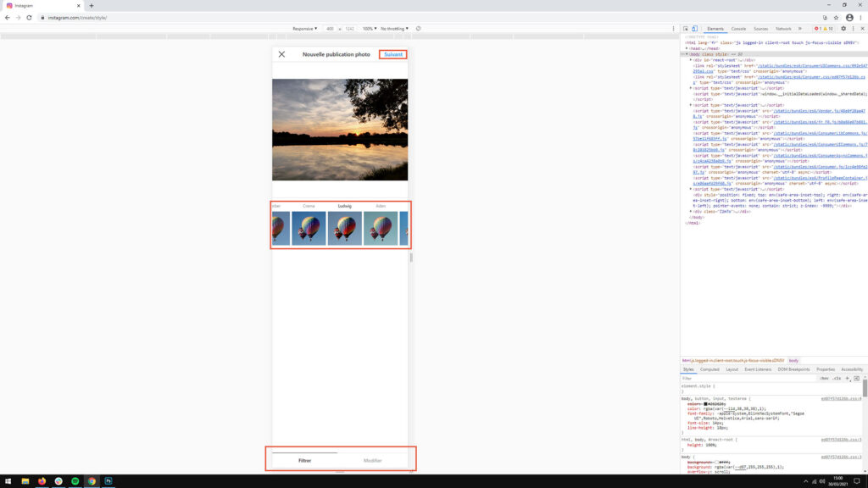Add new style rule plus icon

[847, 379]
